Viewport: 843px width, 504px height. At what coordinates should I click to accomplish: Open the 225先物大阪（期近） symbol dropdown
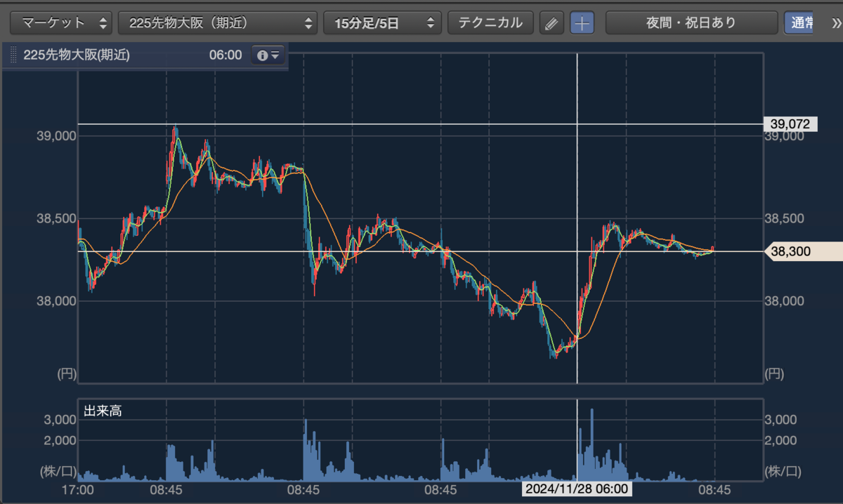pyautogui.click(x=218, y=22)
